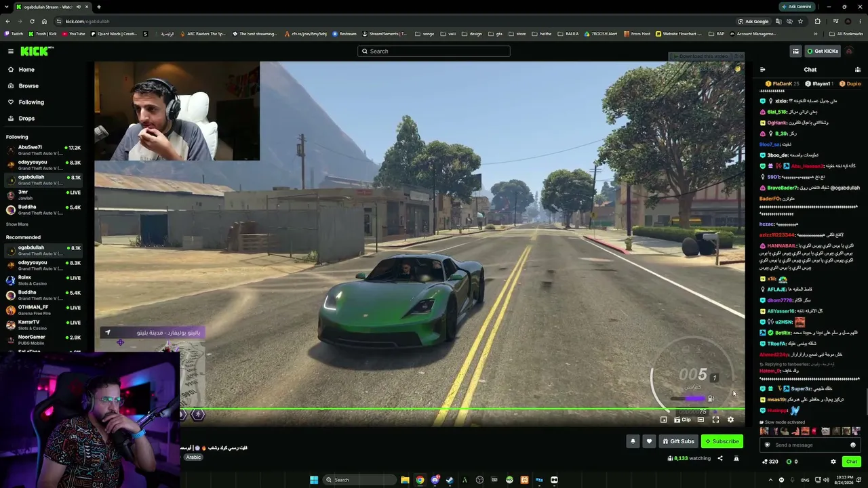This screenshot has height=488, width=868.
Task: Open the Twitch bookmark
Action: [x=14, y=33]
